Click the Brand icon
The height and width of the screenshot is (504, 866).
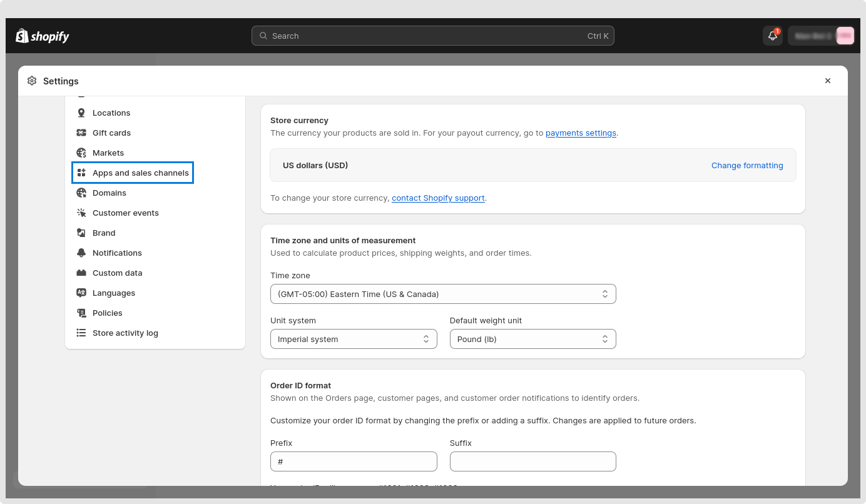click(81, 233)
